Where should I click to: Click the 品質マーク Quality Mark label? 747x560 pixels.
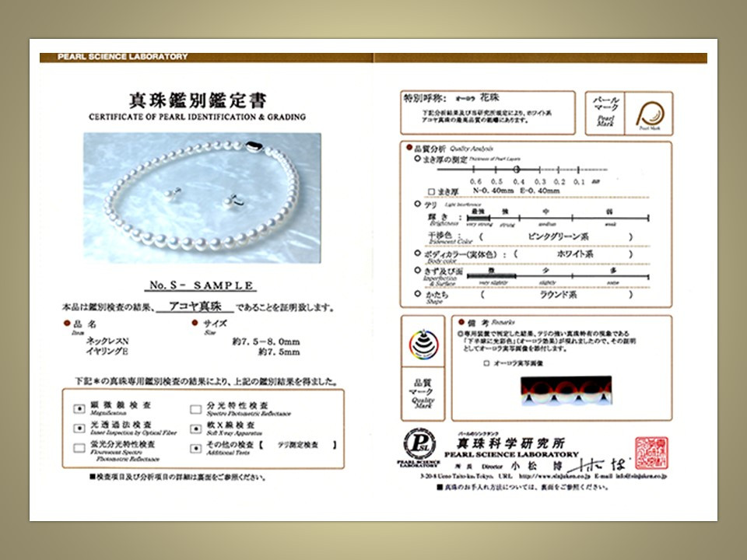click(x=423, y=394)
